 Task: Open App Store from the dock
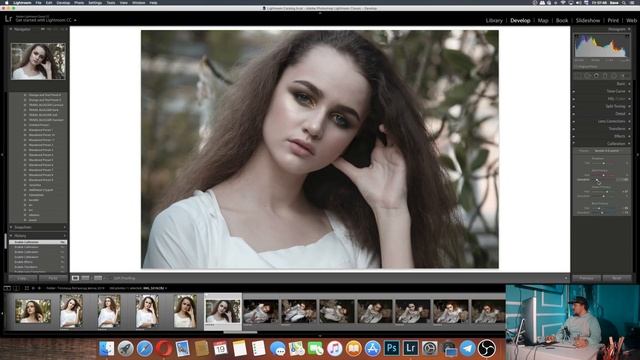(x=372, y=348)
